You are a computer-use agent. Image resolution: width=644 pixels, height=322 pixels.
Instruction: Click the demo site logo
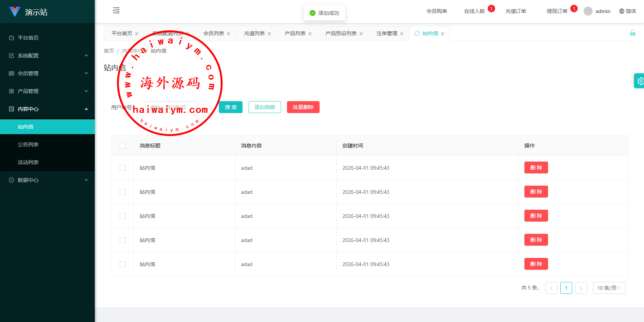(15, 12)
